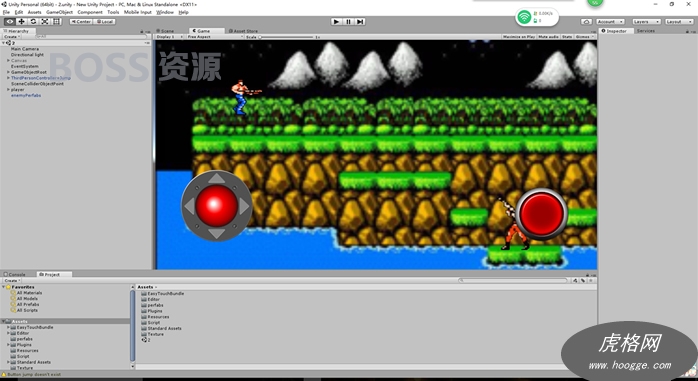This screenshot has width=698, height=381.
Task: Pause the game with the Pause button
Action: 349,21
